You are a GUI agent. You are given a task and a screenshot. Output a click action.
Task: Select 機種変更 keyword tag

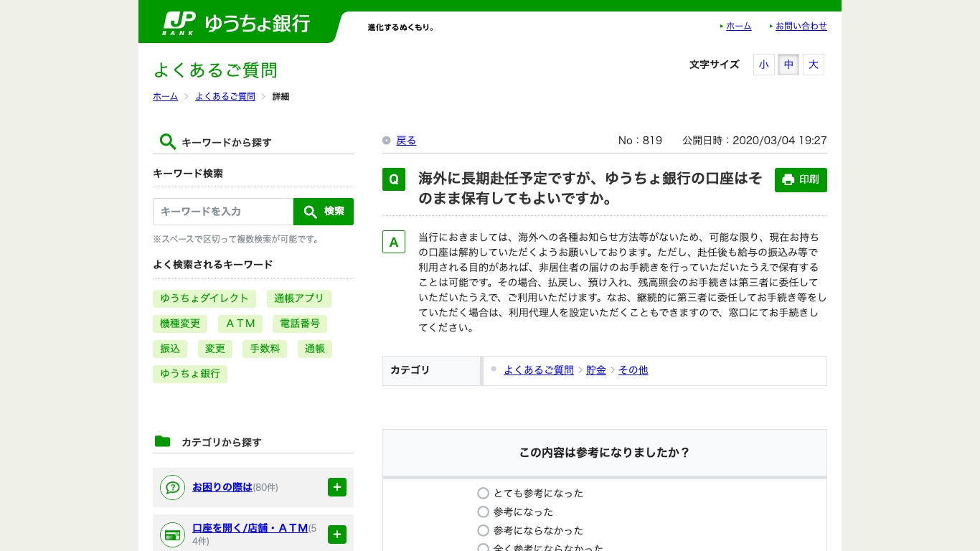coord(180,324)
